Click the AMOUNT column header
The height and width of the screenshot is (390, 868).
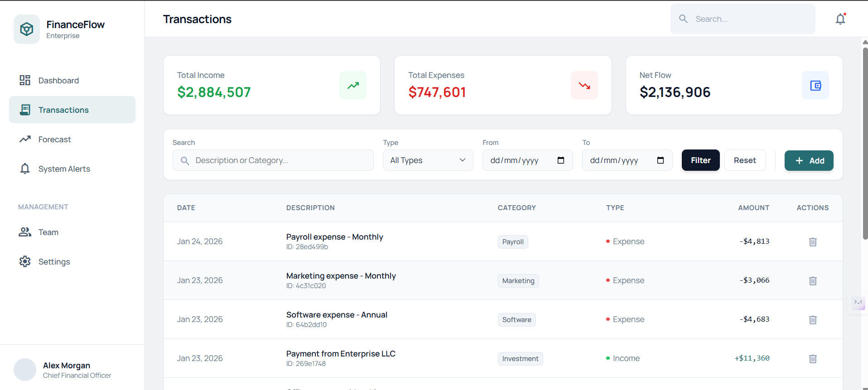(754, 208)
